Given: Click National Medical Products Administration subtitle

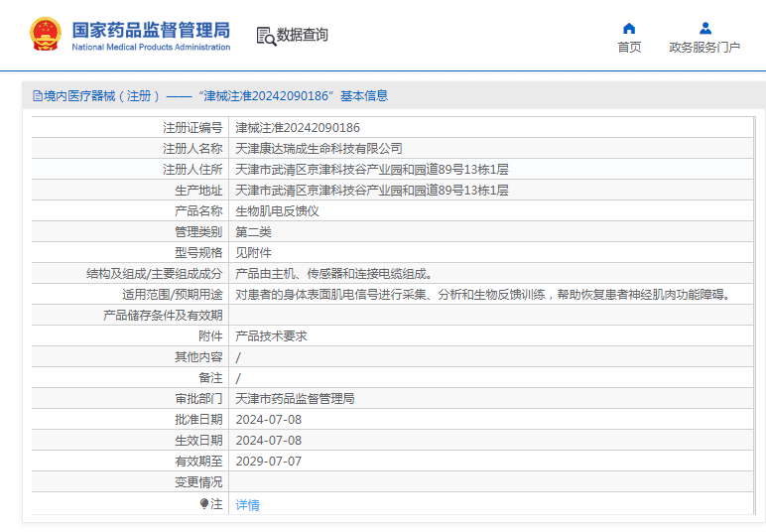Looking at the screenshot, I should pyautogui.click(x=151, y=47).
